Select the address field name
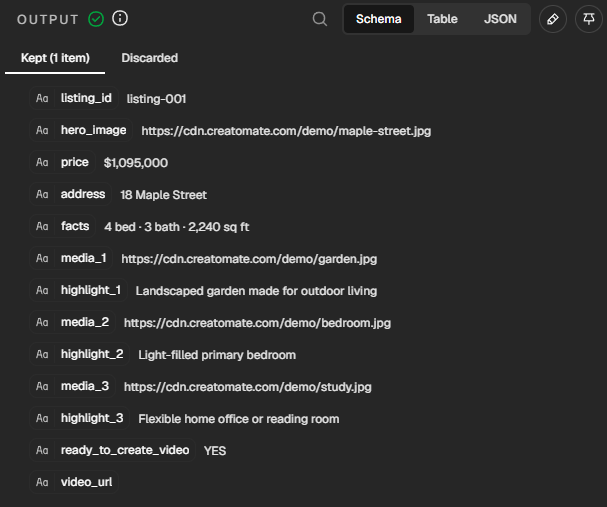The height and width of the screenshot is (507, 607). pyautogui.click(x=83, y=194)
